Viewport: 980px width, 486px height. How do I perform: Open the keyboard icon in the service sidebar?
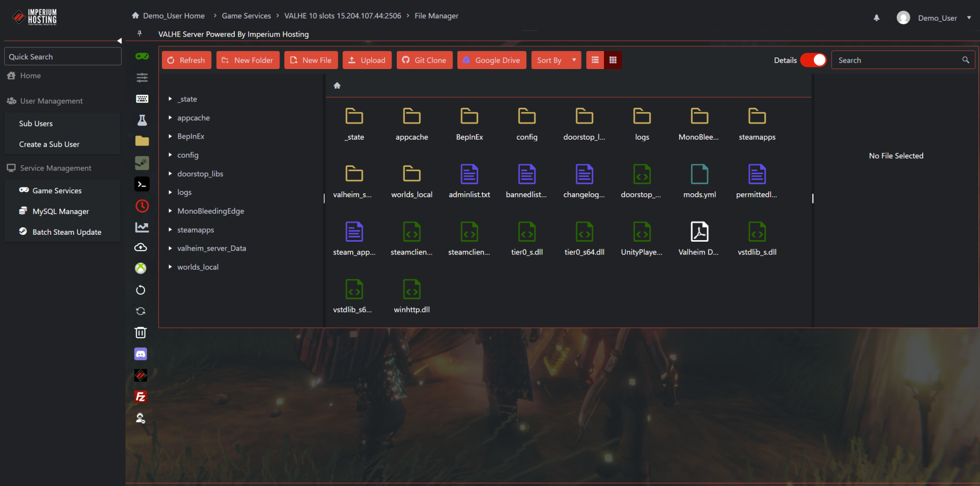(142, 99)
